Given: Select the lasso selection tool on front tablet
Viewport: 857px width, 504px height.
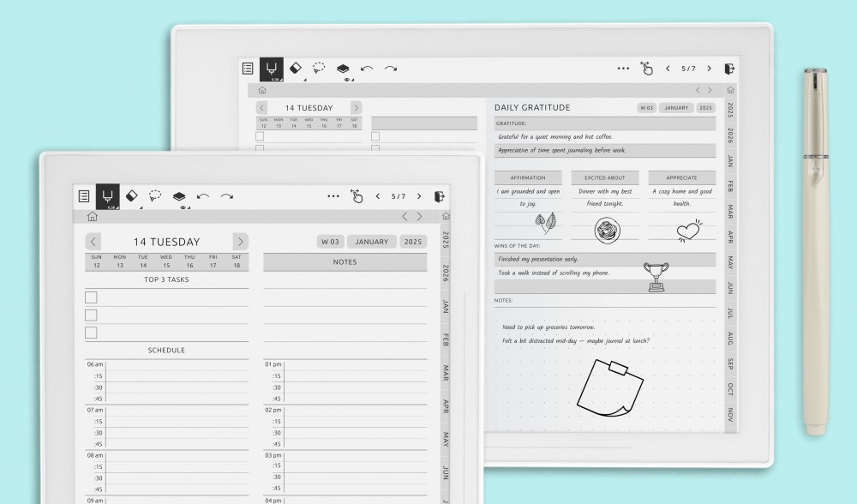Looking at the screenshot, I should pos(155,196).
